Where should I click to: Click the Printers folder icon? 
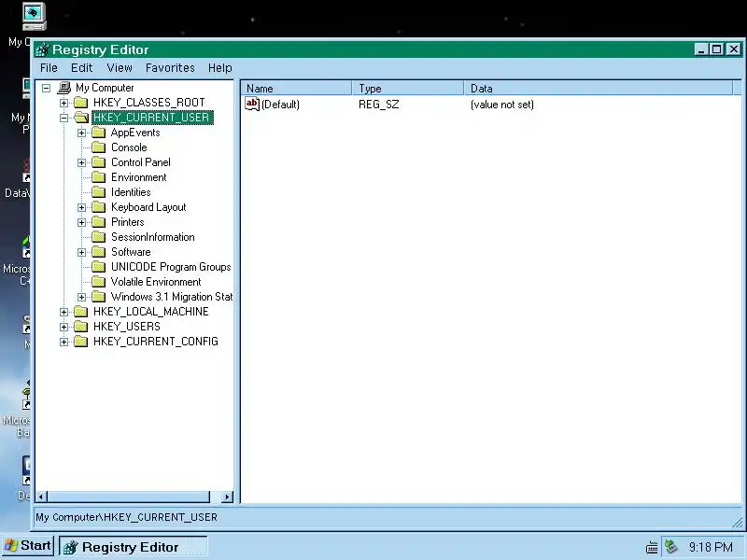click(99, 222)
